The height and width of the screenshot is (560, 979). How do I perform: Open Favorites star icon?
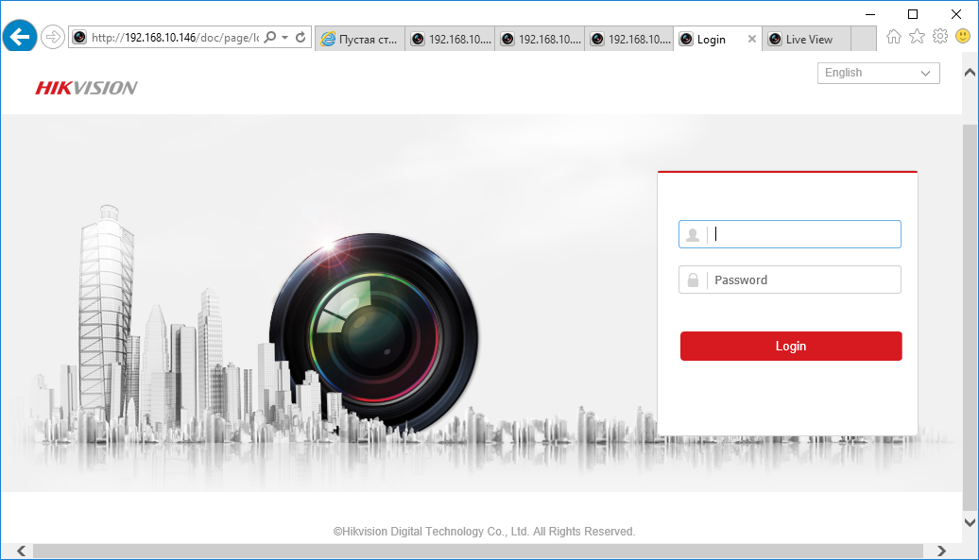click(917, 37)
